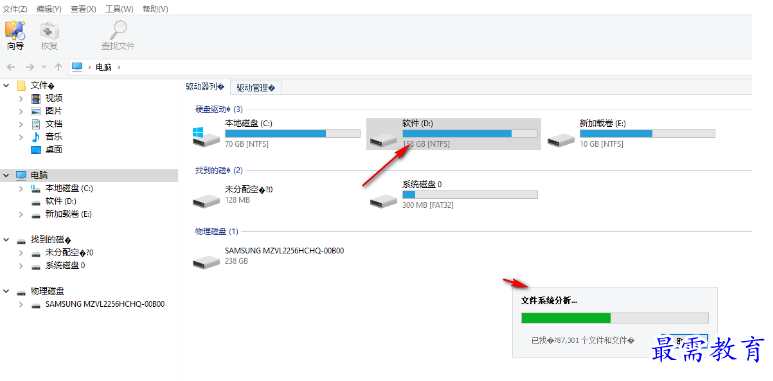Collapse the 物理磁盘 tree section

coord(6,291)
